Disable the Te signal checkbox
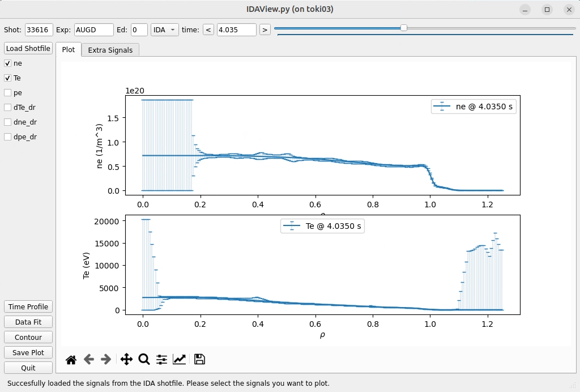Viewport: 580px width, 392px height. 8,78
